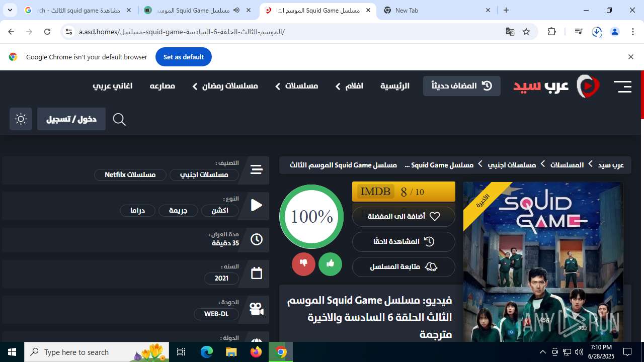
Task: Expand the movies menu (افلام)
Action: pyautogui.click(x=350, y=86)
